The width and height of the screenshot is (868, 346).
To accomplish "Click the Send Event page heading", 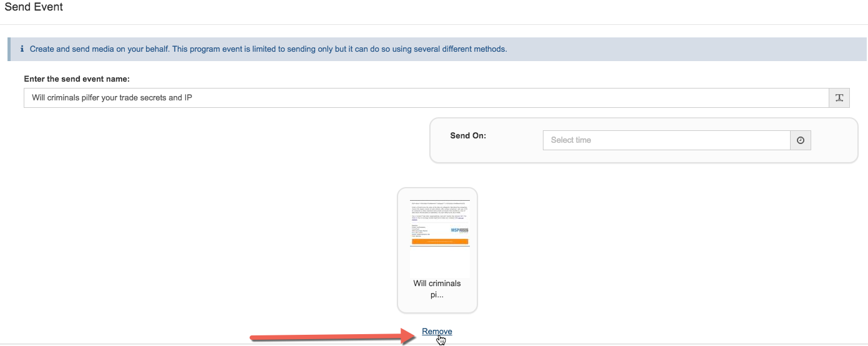I will pos(34,7).
